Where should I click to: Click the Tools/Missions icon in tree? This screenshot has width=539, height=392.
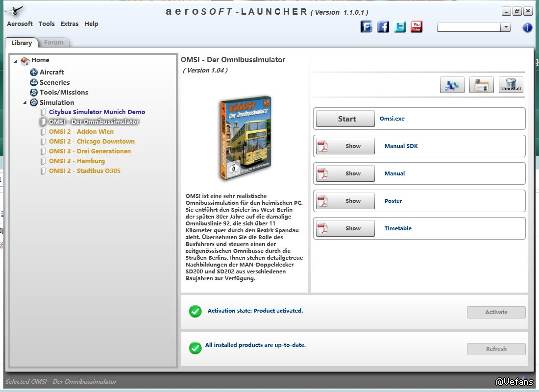[34, 93]
